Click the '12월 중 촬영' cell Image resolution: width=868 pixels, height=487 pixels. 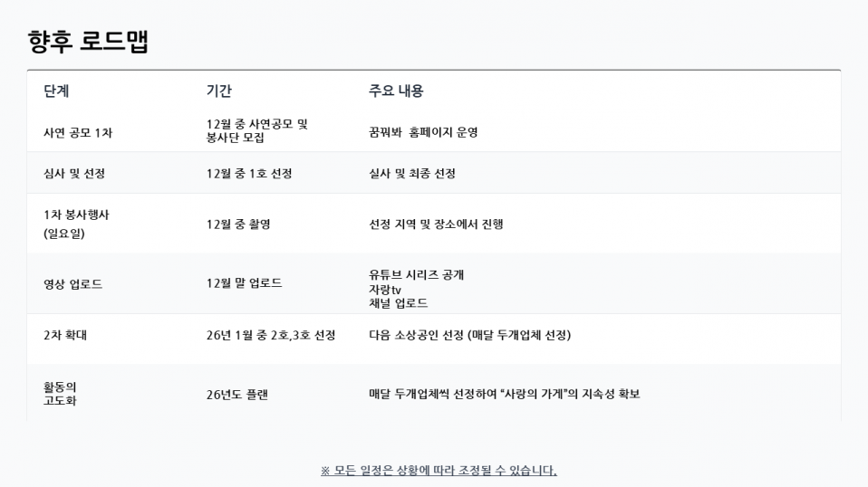(238, 224)
